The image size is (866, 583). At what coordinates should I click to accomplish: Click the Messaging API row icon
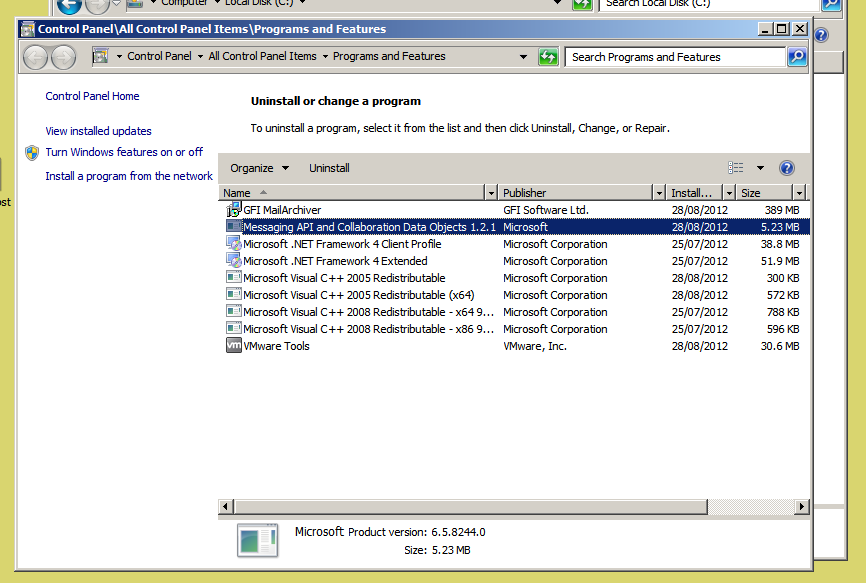coord(234,226)
